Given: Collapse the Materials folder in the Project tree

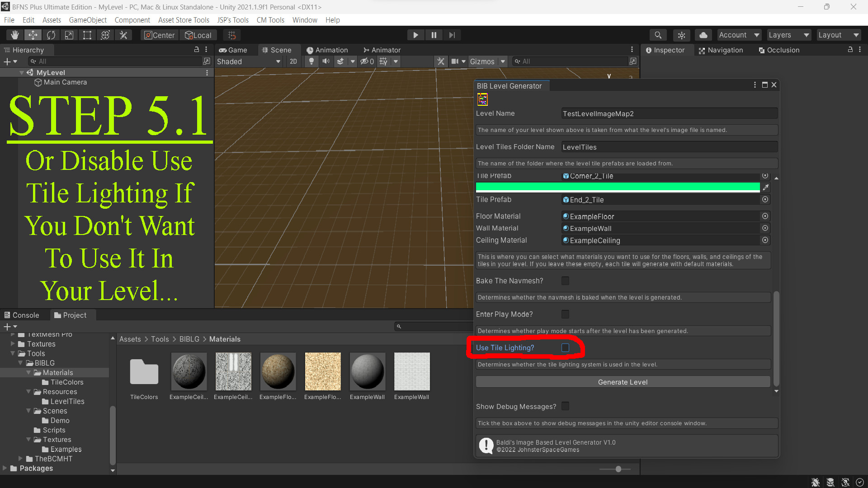Looking at the screenshot, I should (28, 372).
